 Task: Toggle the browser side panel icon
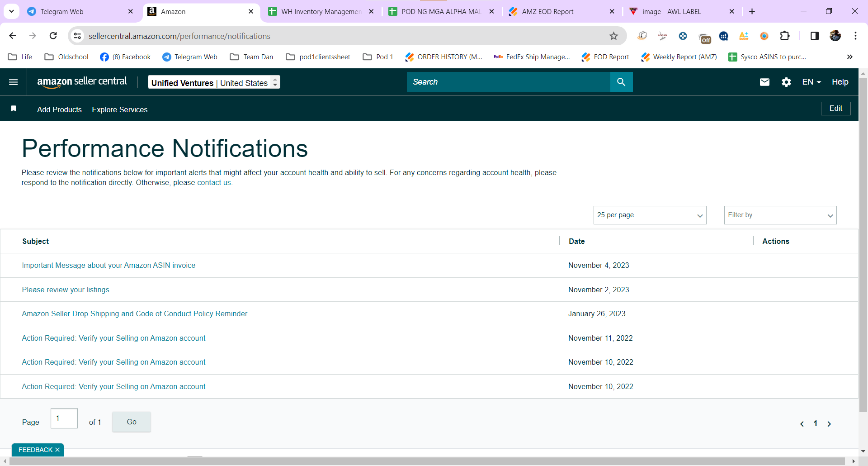815,36
